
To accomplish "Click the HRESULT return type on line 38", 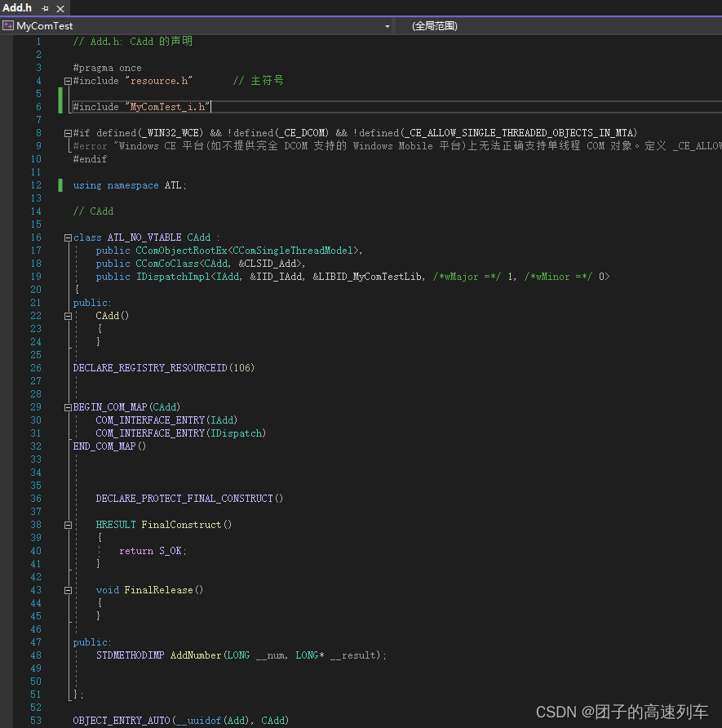I will [x=116, y=525].
